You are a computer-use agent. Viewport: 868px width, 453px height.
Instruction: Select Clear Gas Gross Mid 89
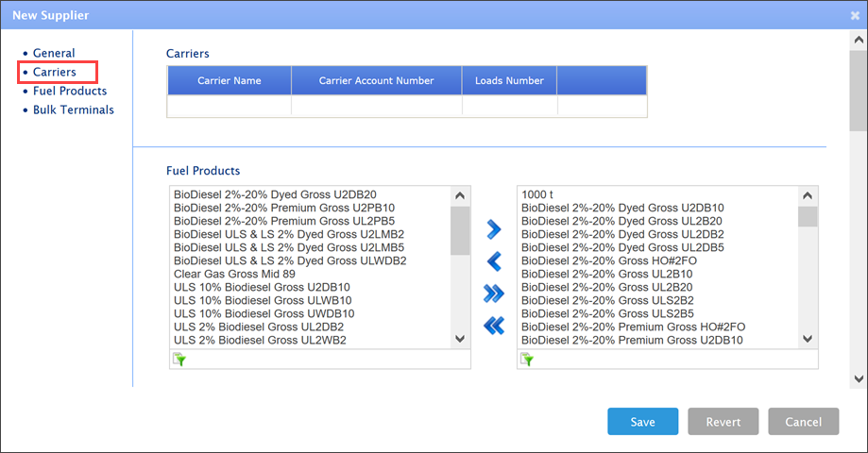(x=234, y=274)
